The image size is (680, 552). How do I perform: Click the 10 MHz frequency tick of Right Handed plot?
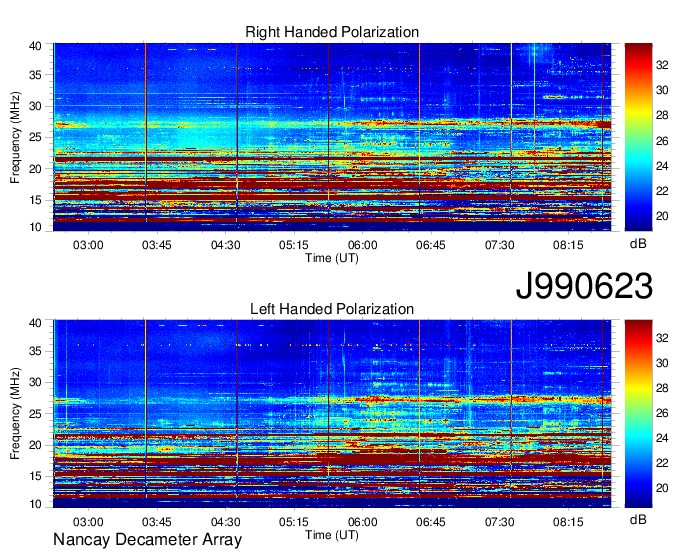coord(35,227)
